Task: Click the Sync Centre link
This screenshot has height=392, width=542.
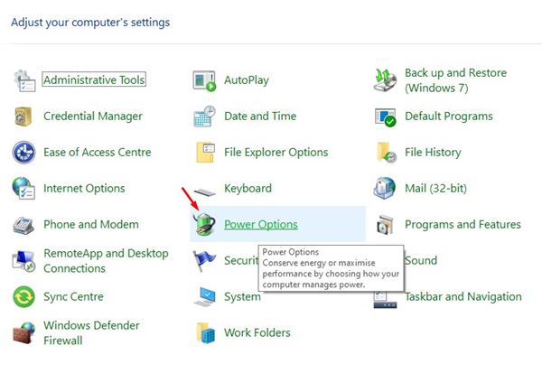Action: (74, 296)
